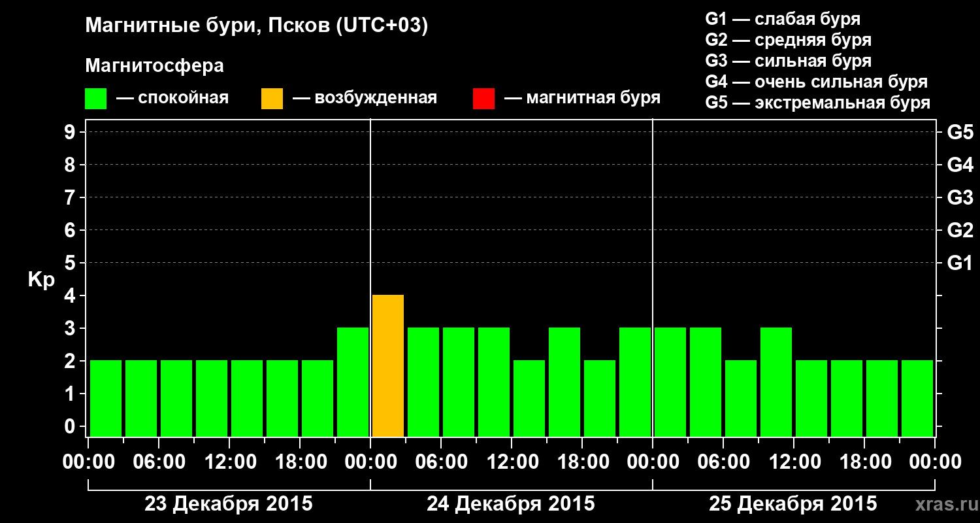Select the orange Kp 4 bar
Image resolution: width=980 pixels, height=523 pixels.
(x=388, y=365)
